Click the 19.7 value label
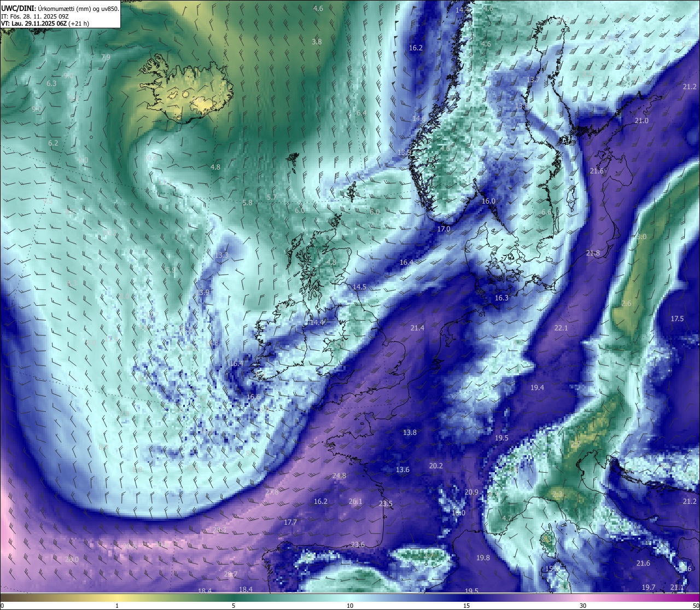700x610 pixels. click(x=649, y=587)
